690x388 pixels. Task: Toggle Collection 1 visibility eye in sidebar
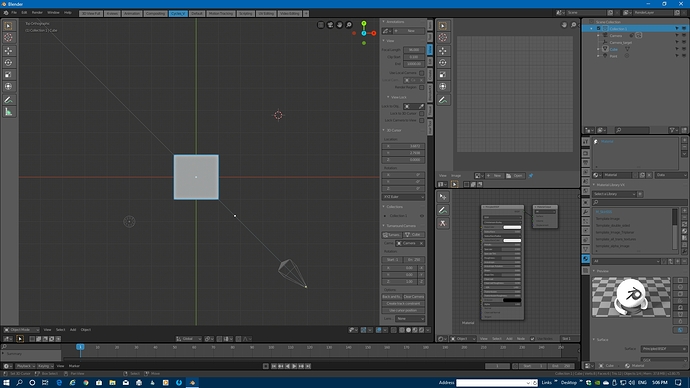422,216
